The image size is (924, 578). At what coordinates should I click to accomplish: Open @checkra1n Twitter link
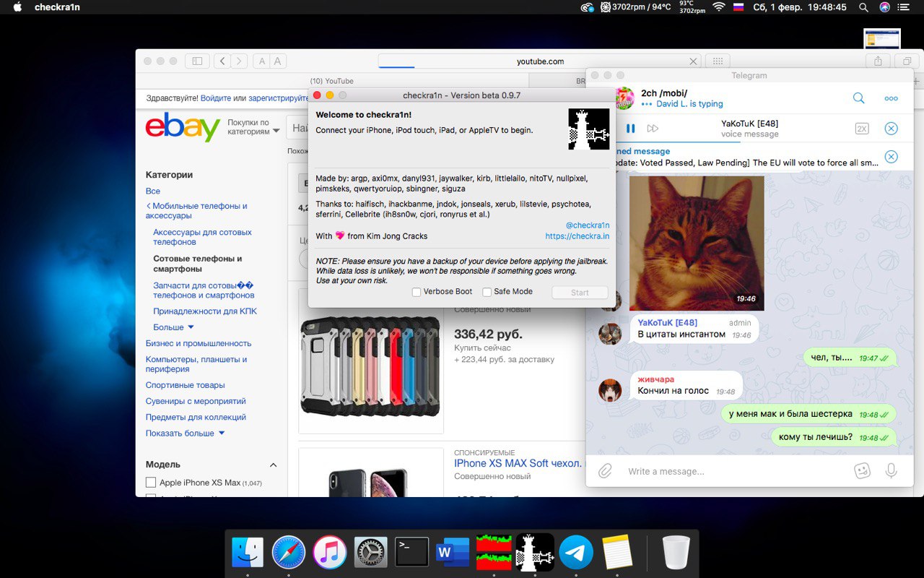click(587, 225)
